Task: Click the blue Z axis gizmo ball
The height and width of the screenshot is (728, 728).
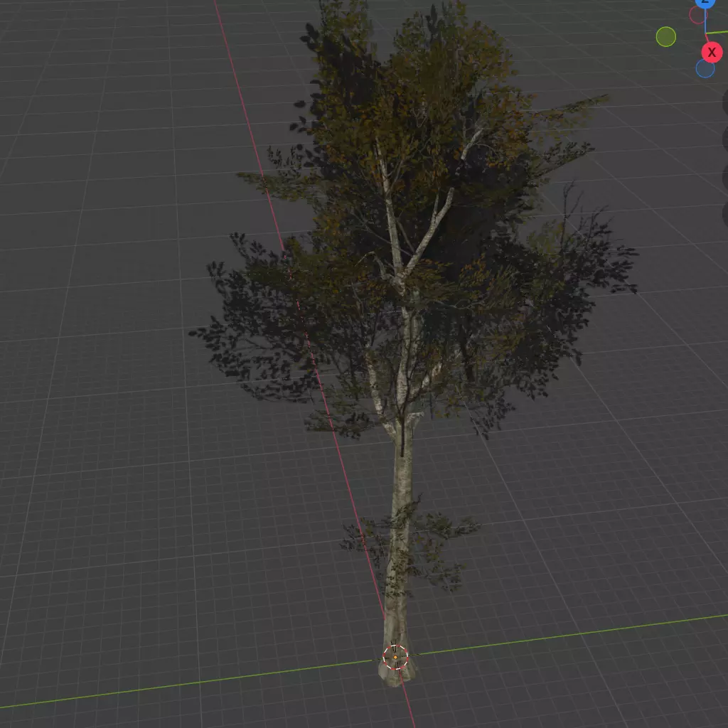Action: [x=705, y=2]
